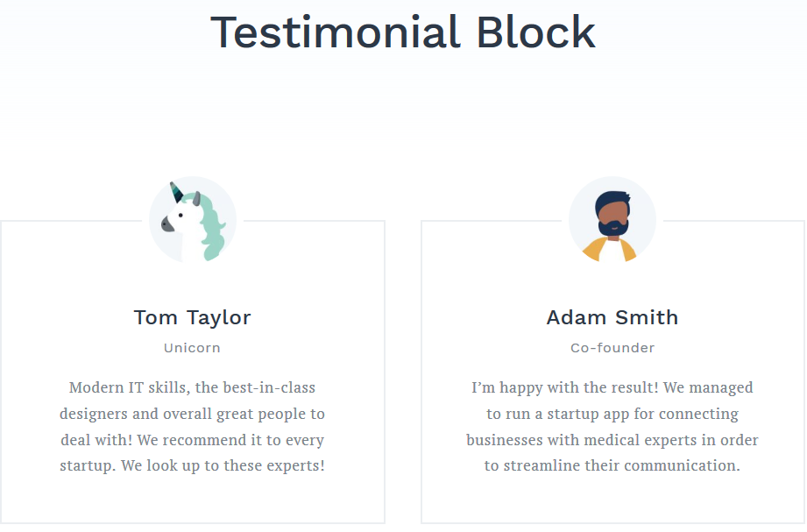Click the line "I'm happy with the result! We managed"
The height and width of the screenshot is (532, 807).
click(x=612, y=387)
